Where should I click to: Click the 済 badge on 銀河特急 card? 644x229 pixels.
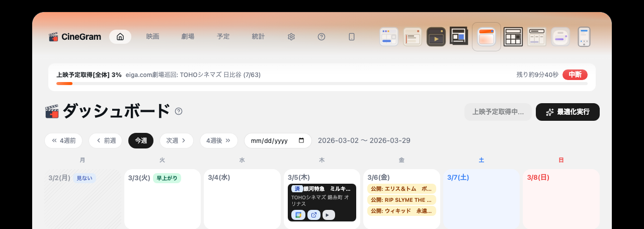297,189
